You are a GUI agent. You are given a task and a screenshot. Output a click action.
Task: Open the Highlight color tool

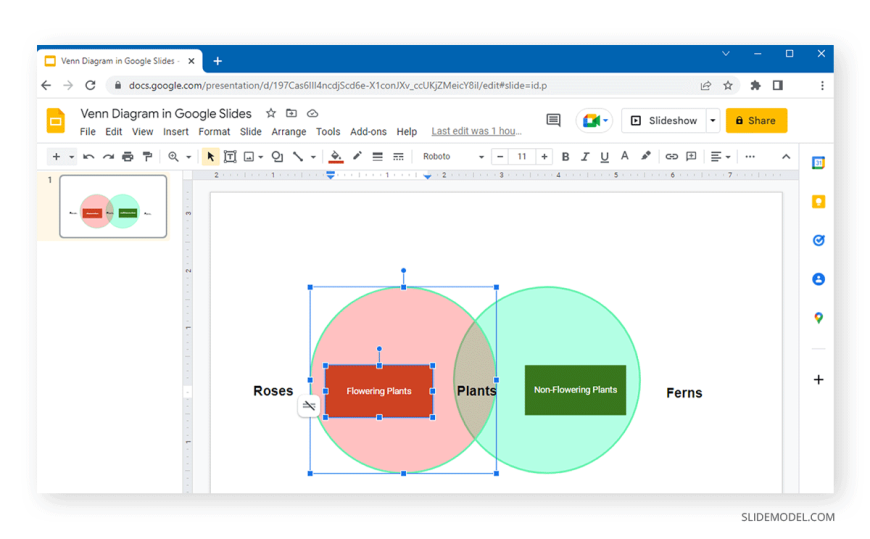click(x=645, y=157)
